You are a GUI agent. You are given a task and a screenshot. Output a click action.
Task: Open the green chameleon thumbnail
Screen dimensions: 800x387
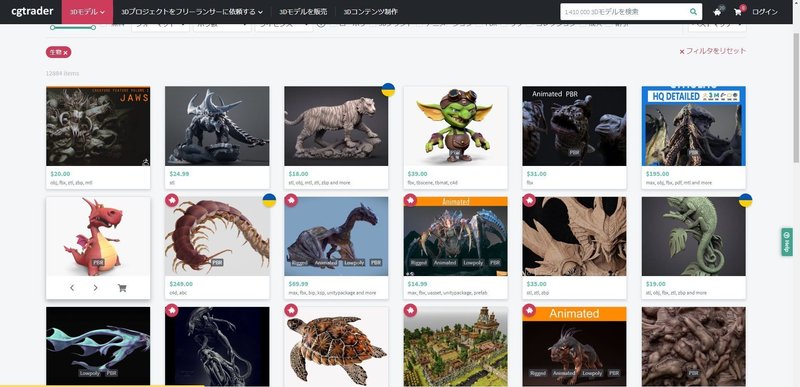(693, 237)
